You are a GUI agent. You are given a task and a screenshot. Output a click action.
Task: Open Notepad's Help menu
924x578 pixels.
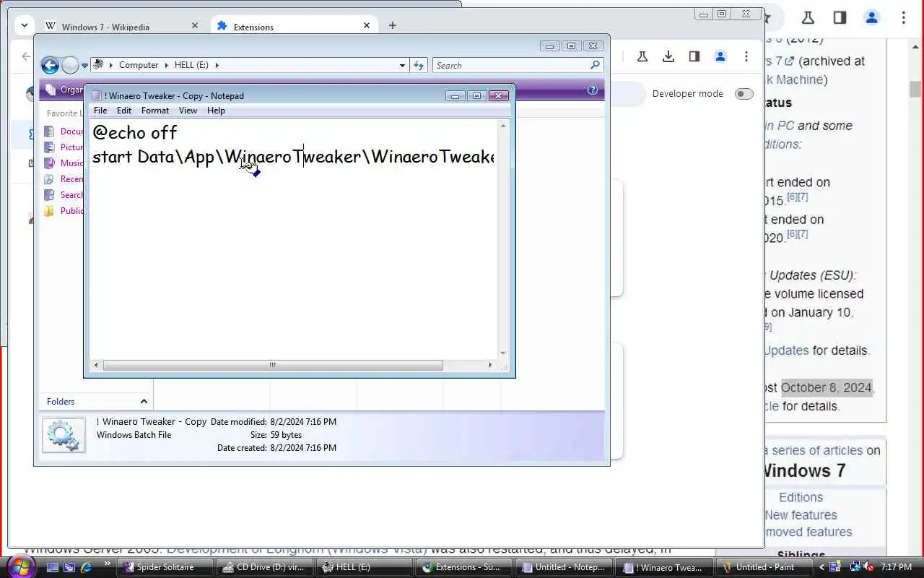click(216, 111)
